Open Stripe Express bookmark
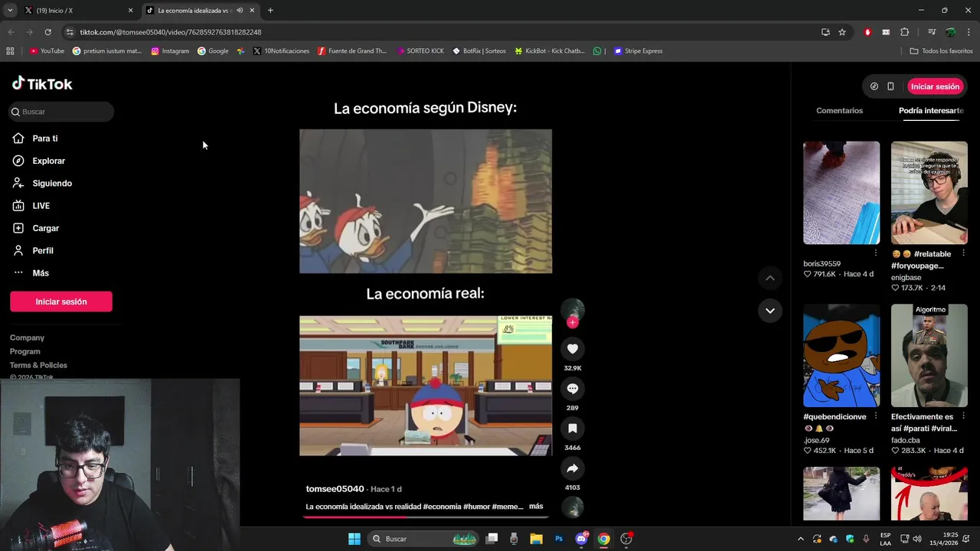Viewport: 980px width, 551px height. coord(638,51)
